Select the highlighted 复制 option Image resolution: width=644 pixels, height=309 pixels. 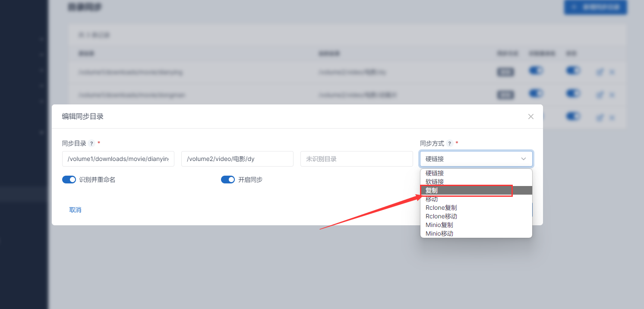point(432,190)
